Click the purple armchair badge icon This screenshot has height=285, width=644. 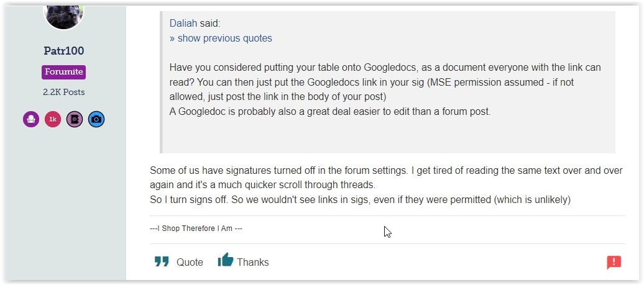point(31,119)
